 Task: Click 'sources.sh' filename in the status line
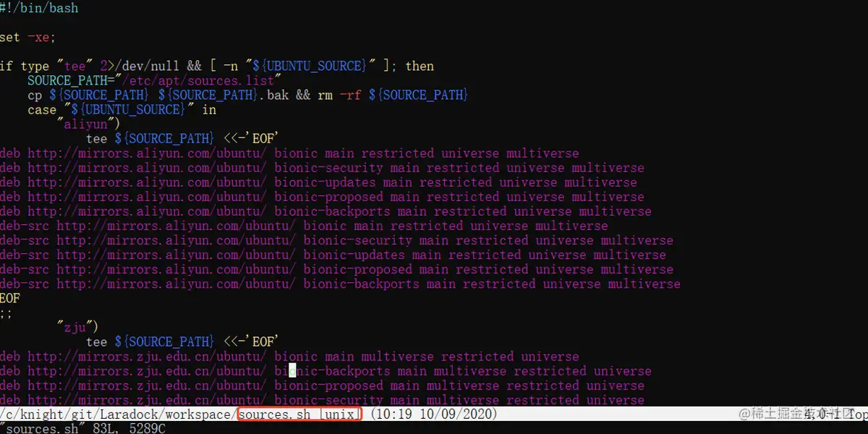[x=275, y=414]
